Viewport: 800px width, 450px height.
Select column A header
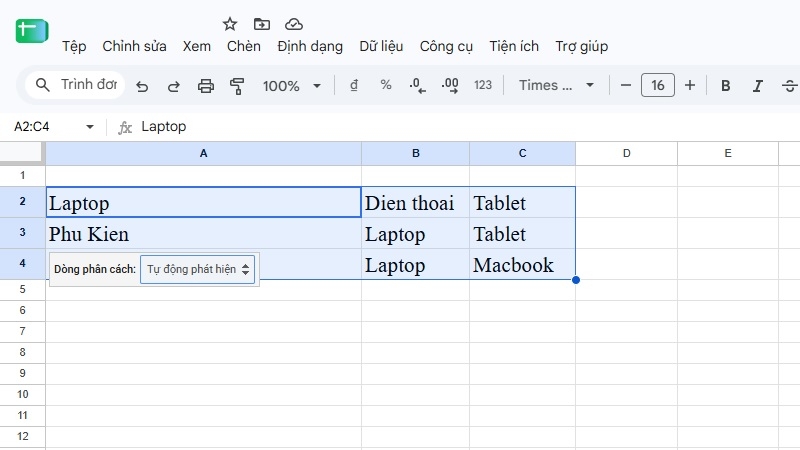(x=204, y=154)
